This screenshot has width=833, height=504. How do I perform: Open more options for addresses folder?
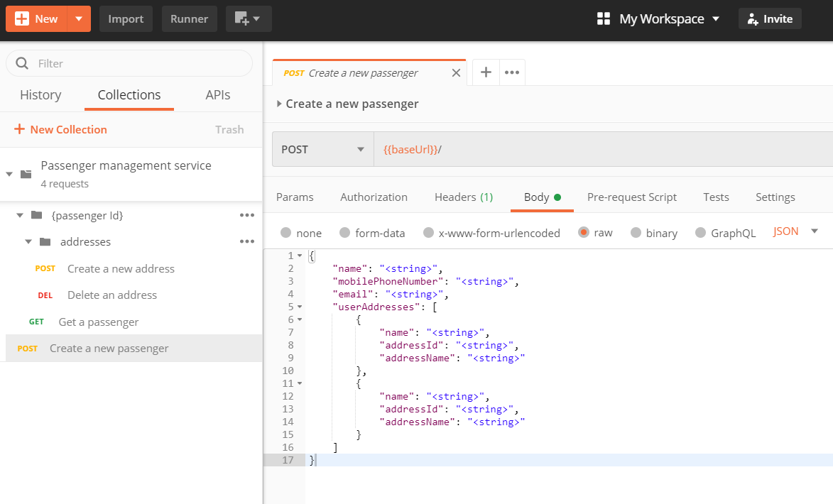247,241
